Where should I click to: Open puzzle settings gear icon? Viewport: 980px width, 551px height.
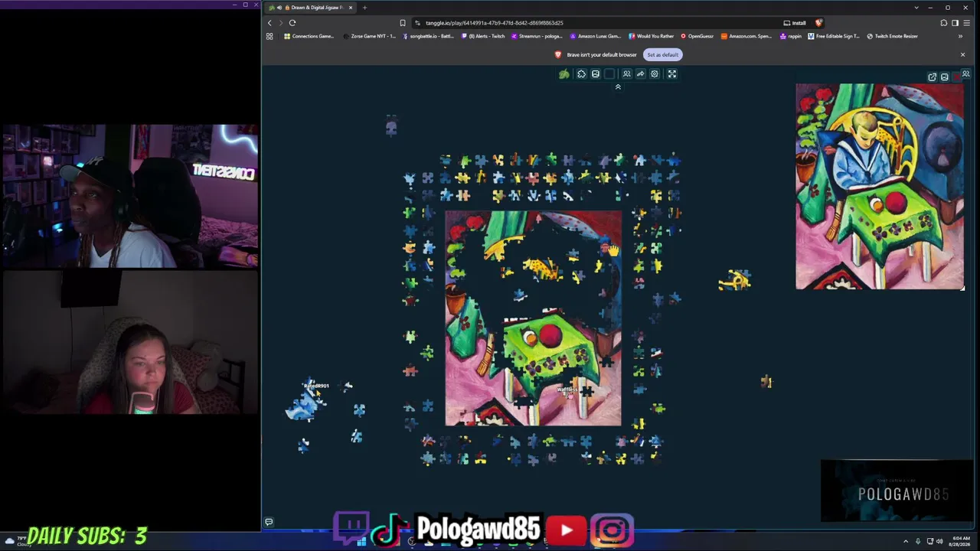655,74
